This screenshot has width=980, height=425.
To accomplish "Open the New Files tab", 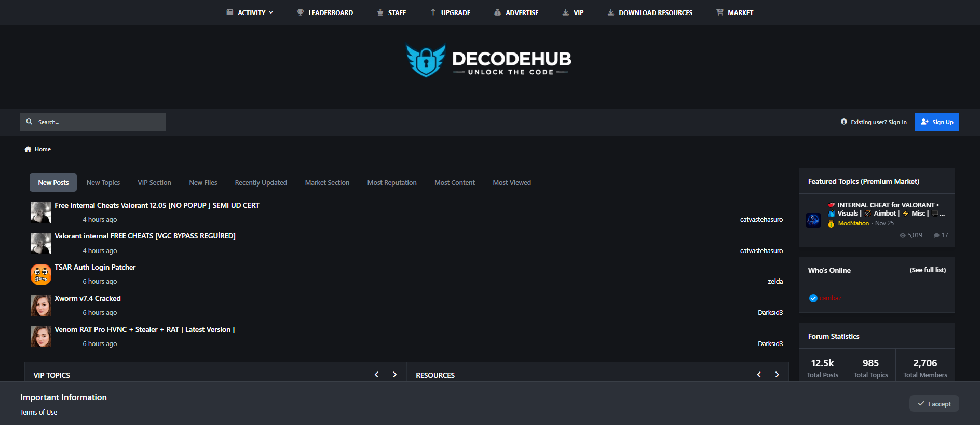I will [203, 182].
